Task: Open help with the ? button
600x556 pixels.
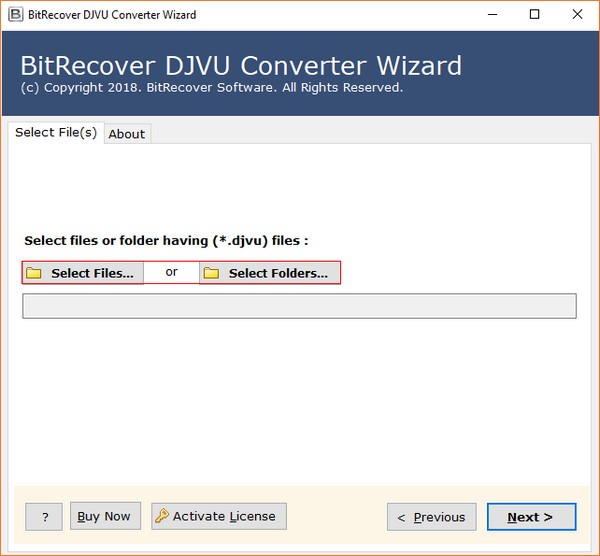Action: point(44,517)
